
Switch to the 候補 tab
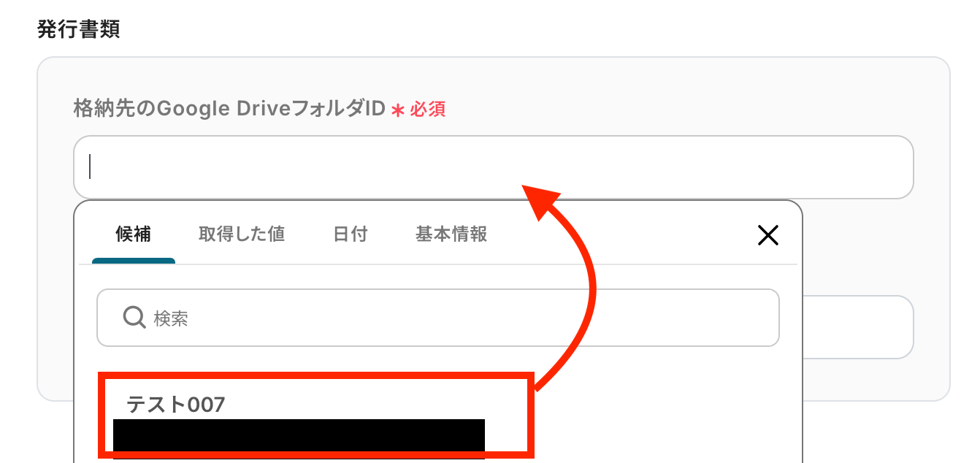point(133,234)
